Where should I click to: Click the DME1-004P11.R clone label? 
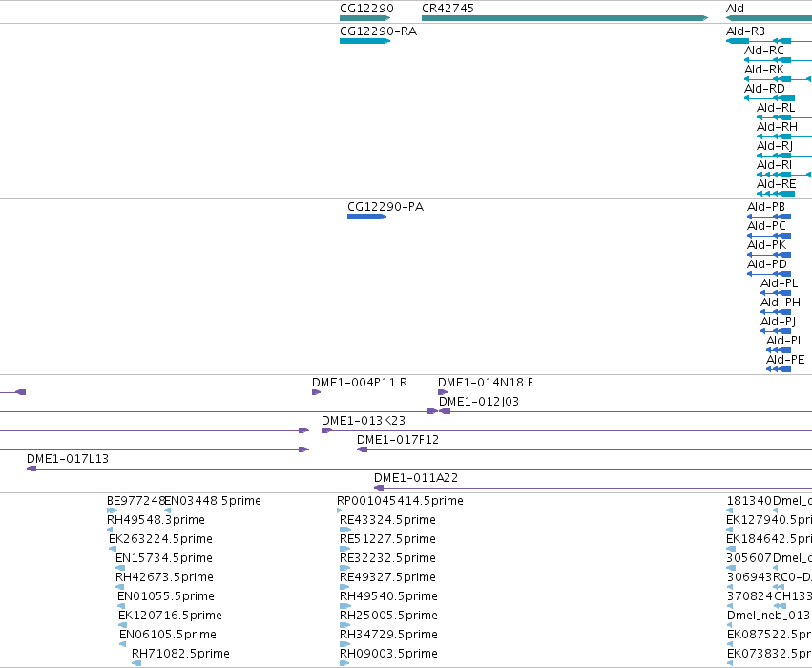coord(360,383)
